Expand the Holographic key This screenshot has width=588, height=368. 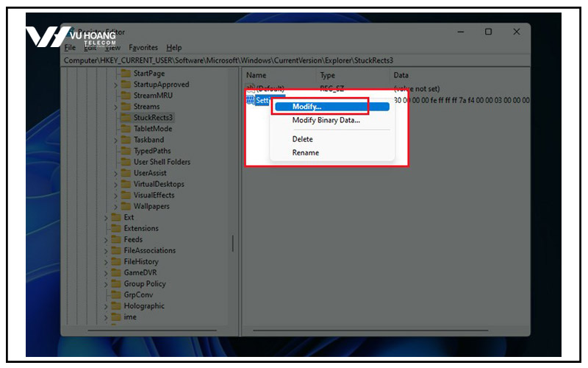tap(106, 307)
